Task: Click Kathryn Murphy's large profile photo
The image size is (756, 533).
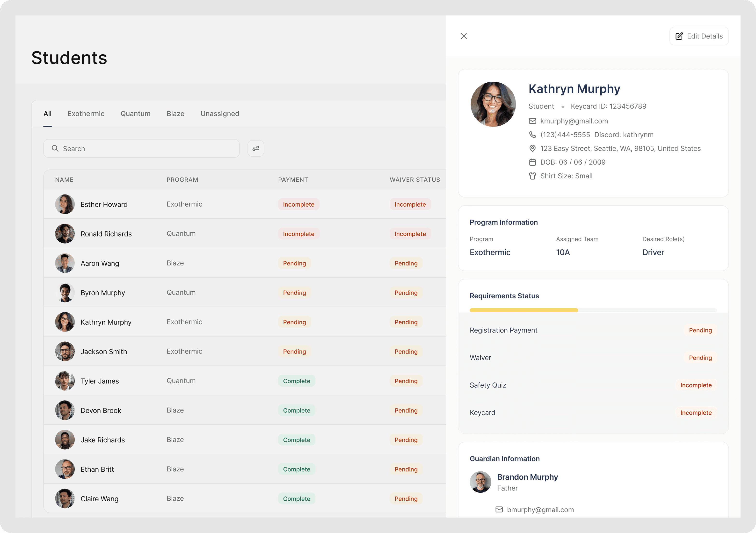Action: point(493,104)
